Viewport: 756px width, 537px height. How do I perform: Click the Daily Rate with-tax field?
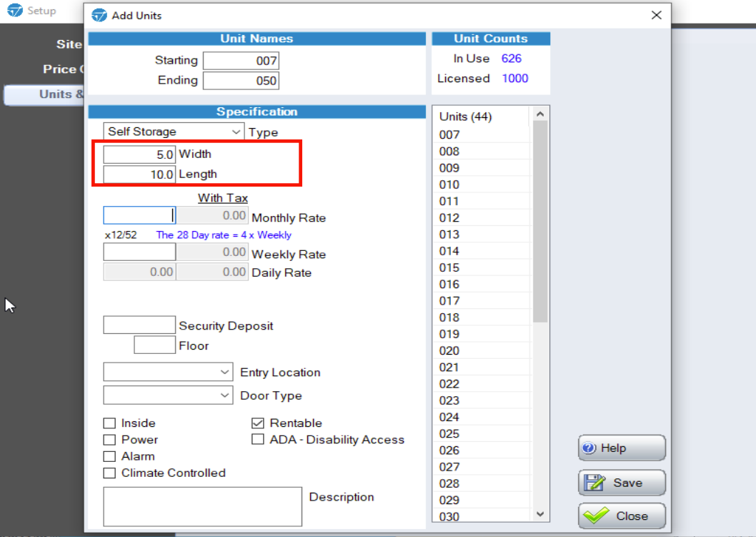212,272
